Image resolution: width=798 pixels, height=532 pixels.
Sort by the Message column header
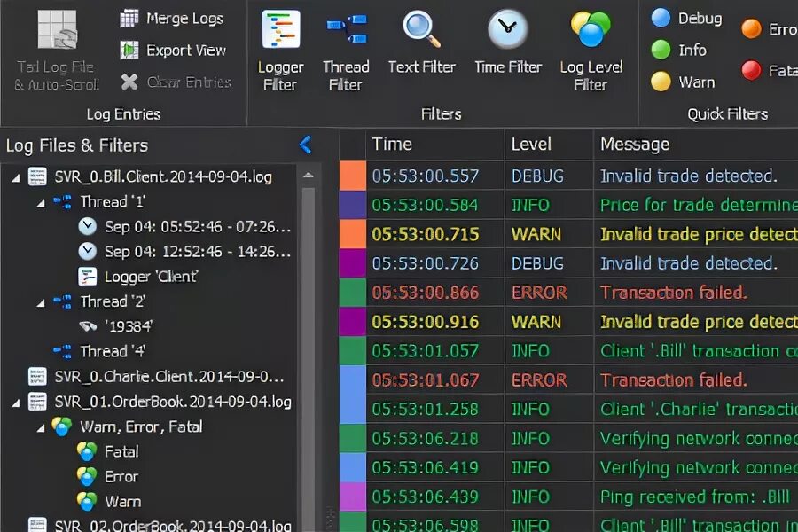pos(696,144)
